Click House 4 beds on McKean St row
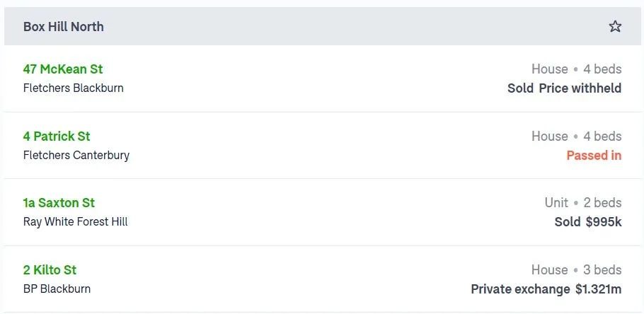The image size is (644, 314). pyautogui.click(x=577, y=69)
